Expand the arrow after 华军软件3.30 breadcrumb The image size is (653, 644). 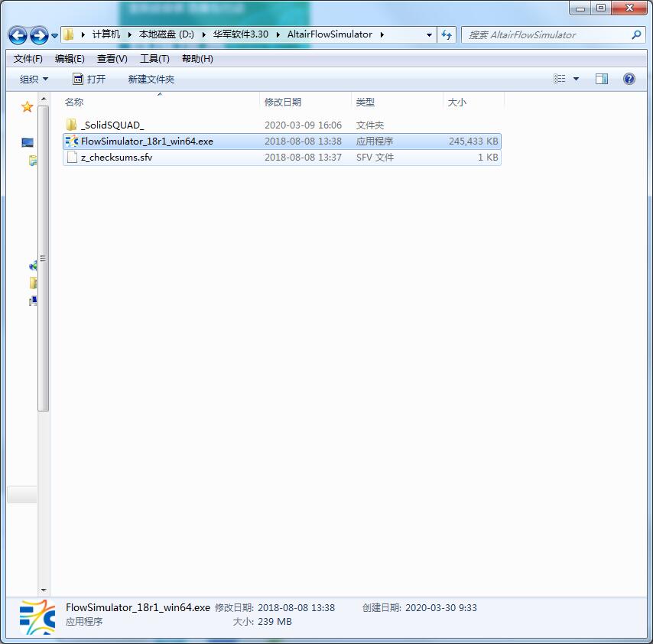click(278, 34)
